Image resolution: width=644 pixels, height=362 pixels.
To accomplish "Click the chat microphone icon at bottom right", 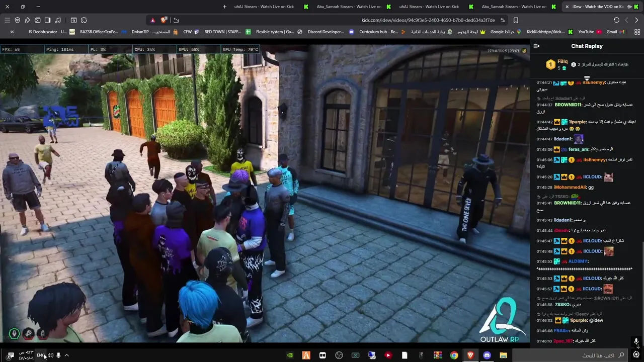I will (636, 341).
